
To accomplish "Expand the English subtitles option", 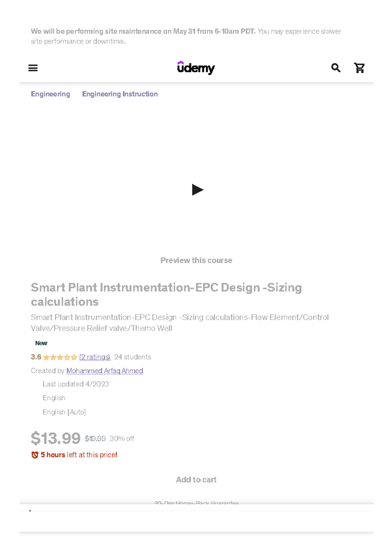I will tap(54, 398).
